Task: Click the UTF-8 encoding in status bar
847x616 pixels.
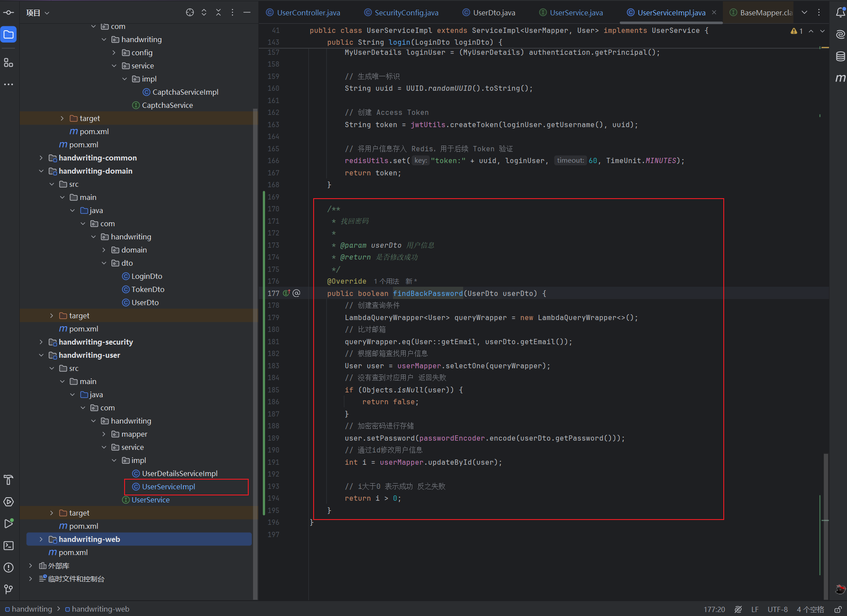Action: click(777, 609)
